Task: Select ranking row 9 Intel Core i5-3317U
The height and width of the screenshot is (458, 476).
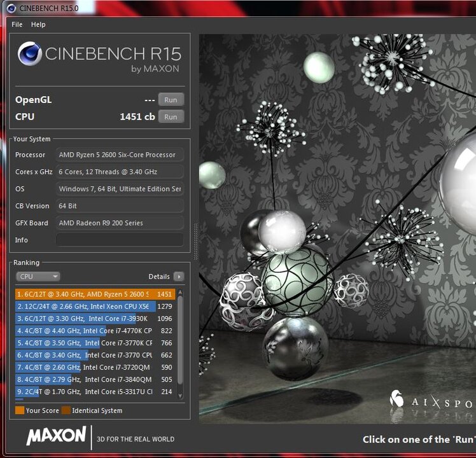Action: tap(95, 392)
